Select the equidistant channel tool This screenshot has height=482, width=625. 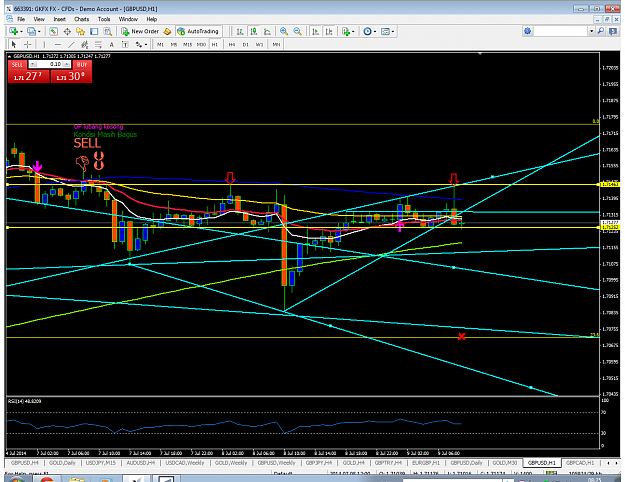(x=85, y=44)
